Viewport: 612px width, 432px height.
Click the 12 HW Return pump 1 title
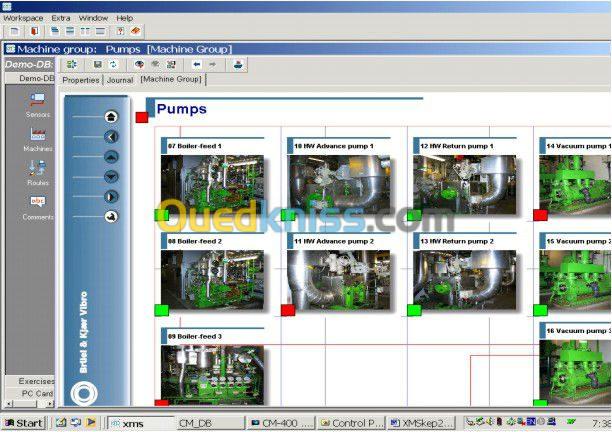[457, 146]
